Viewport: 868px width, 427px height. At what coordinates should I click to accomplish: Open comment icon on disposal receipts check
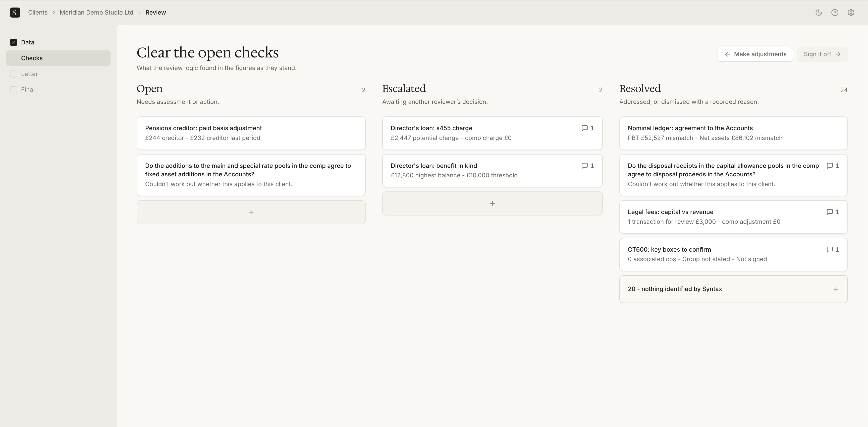coord(830,166)
